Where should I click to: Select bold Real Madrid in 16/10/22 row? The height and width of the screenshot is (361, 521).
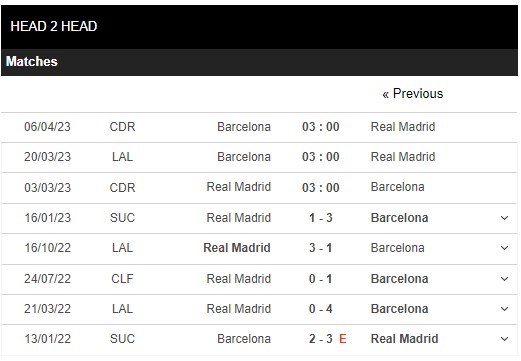tap(237, 248)
